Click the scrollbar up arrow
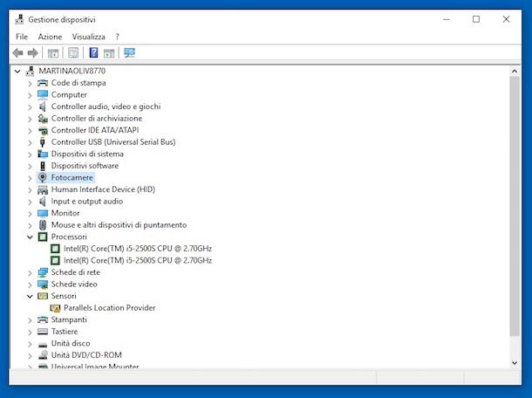This screenshot has height=398, width=532. tap(515, 72)
